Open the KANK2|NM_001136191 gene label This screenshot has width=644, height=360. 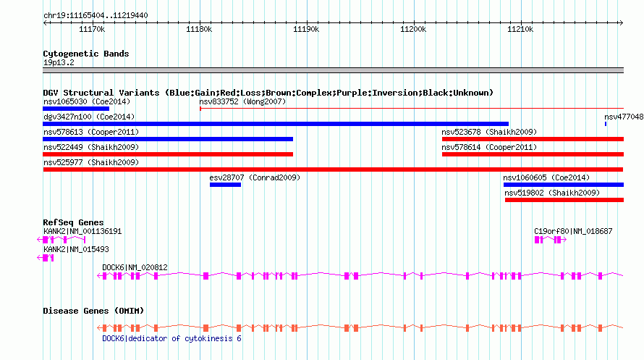[82, 231]
